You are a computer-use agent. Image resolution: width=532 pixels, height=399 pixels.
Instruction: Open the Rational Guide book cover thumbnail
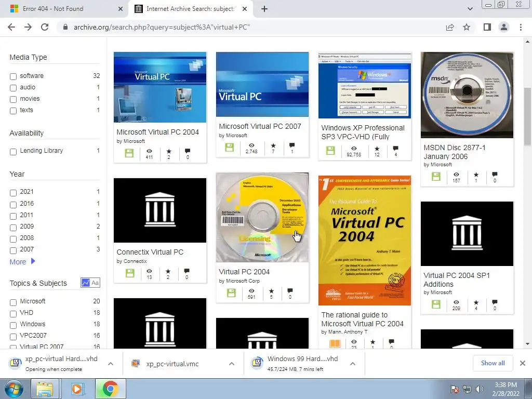(365, 240)
